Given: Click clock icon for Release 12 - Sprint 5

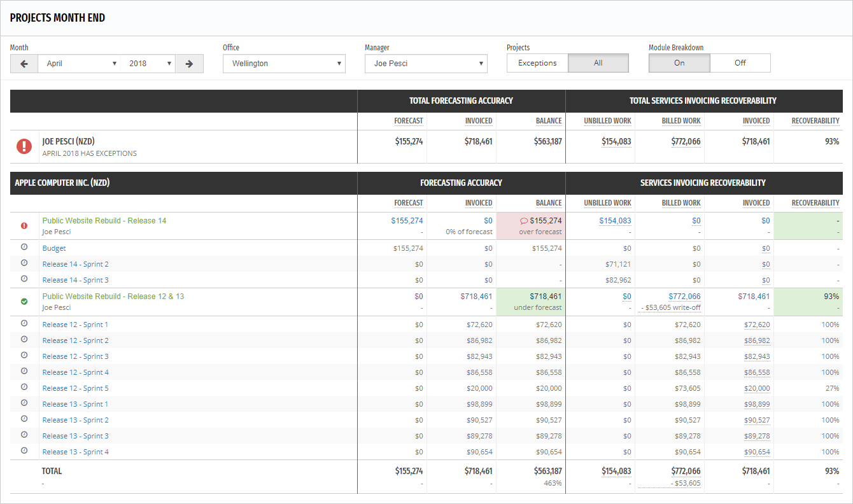Looking at the screenshot, I should point(24,387).
